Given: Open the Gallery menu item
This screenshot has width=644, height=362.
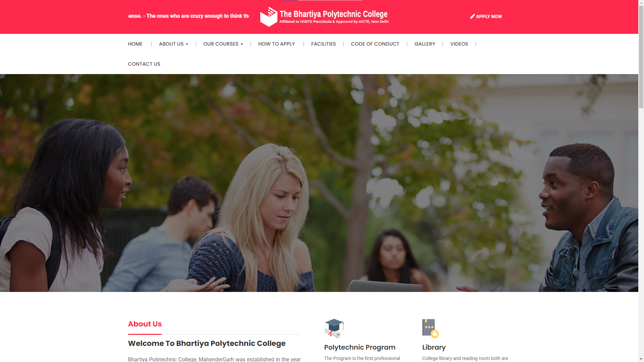Looking at the screenshot, I should pyautogui.click(x=425, y=44).
